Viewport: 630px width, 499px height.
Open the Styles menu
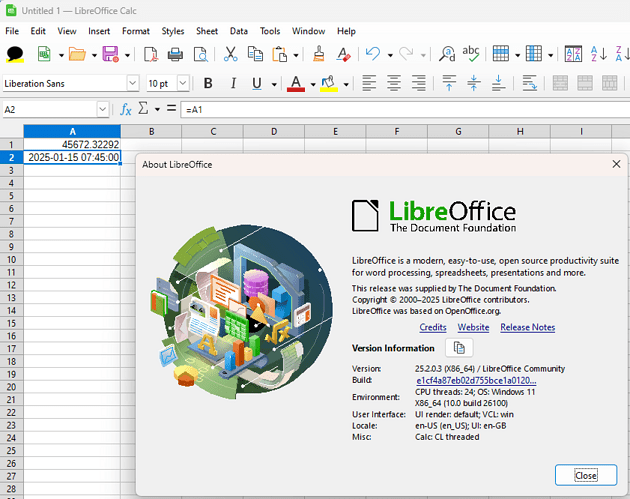[x=173, y=31]
